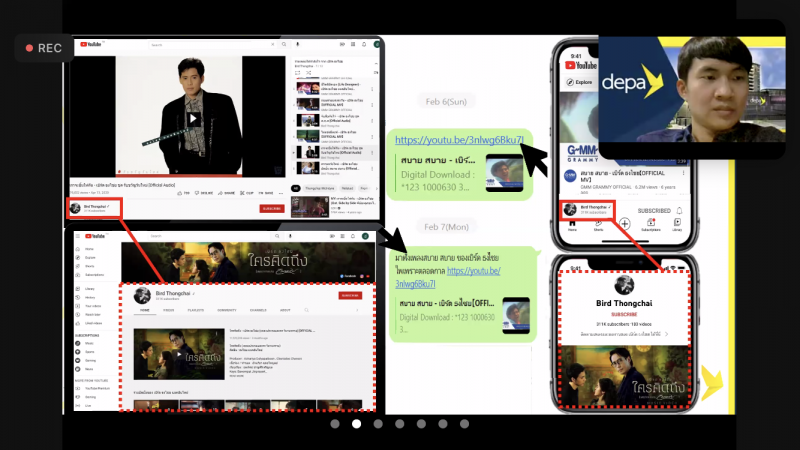Click the CLIP scissors button
The height and width of the screenshot is (450, 800).
click(x=247, y=193)
